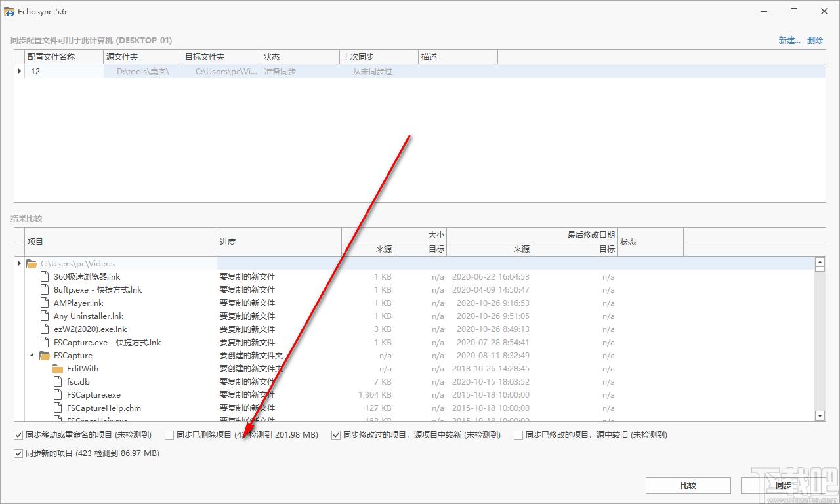Viewport: 840px width, 504px height.
Task: Click the 删除 link at top right
Action: tap(815, 40)
